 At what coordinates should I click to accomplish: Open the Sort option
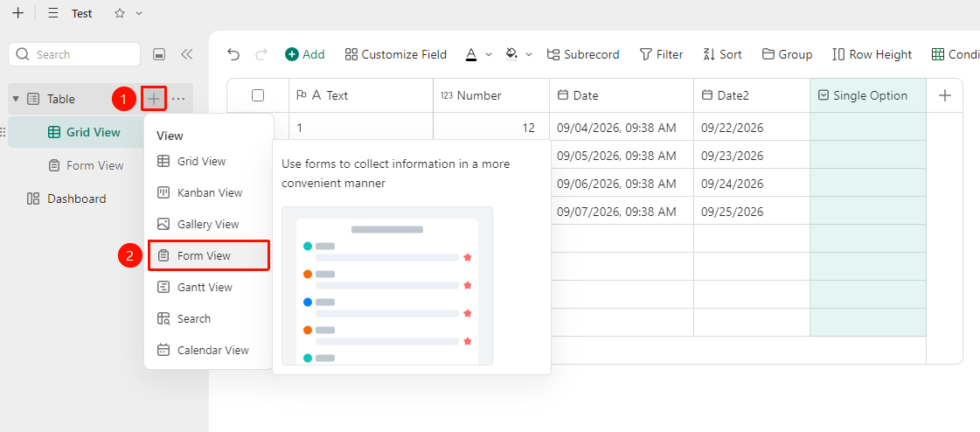[x=722, y=54]
